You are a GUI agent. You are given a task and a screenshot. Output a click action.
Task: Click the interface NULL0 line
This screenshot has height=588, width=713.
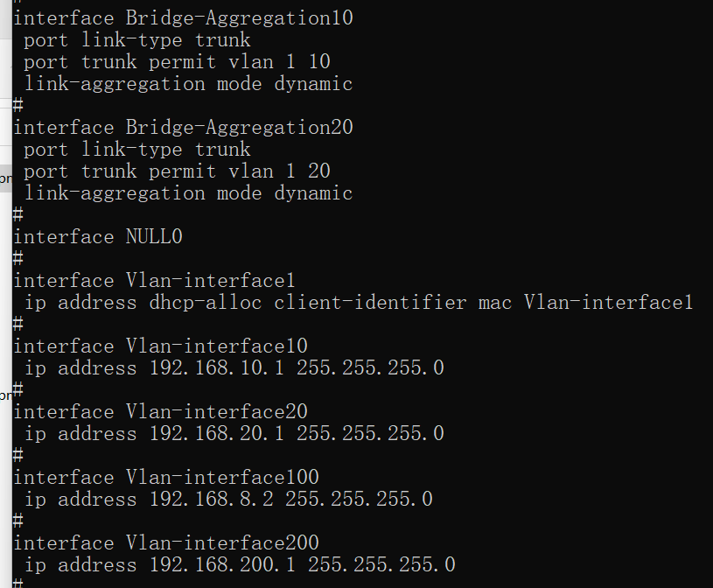pyautogui.click(x=97, y=236)
